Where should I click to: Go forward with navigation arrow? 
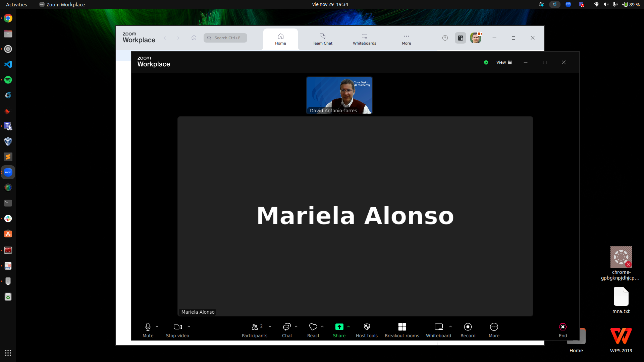[x=178, y=38]
